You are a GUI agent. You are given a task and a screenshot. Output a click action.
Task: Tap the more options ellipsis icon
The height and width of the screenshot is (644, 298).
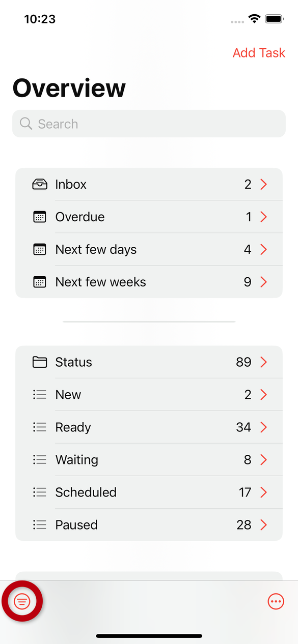(276, 601)
